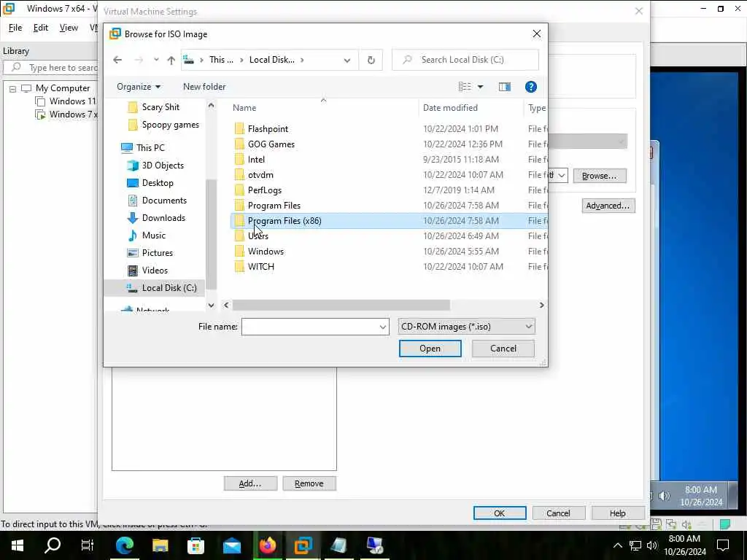Cancel the Browse for ISO dialog
The image size is (747, 560).
coord(503,349)
